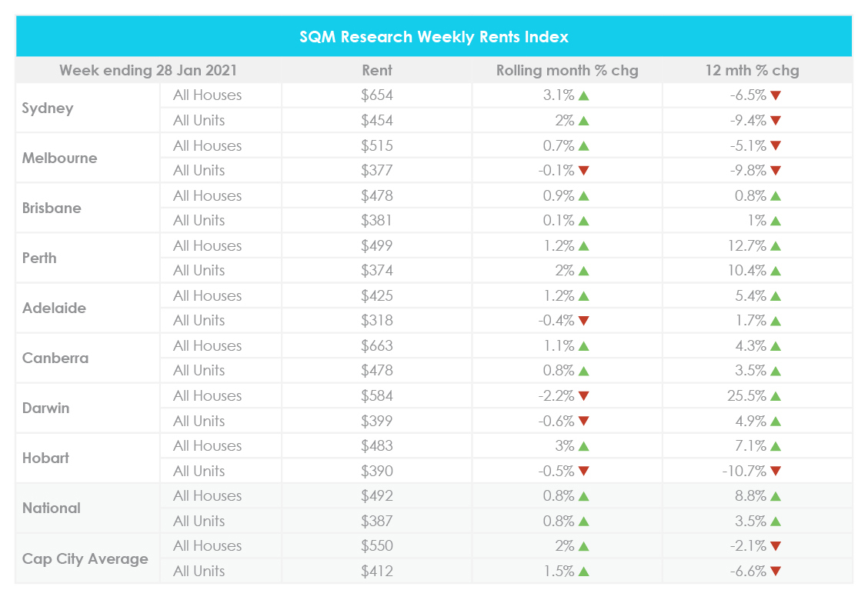Click the Perth houses rent $499
868x600 pixels.
377,245
